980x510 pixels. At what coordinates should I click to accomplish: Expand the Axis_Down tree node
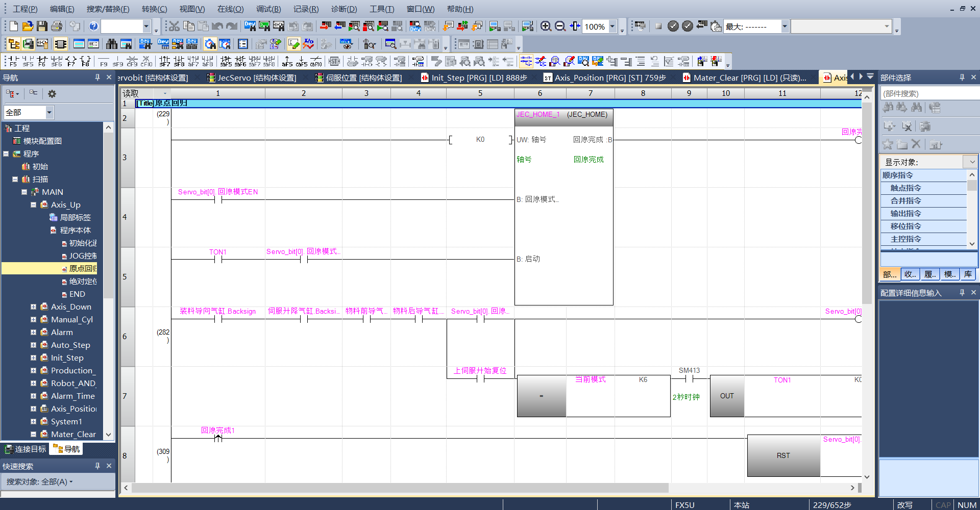[33, 307]
